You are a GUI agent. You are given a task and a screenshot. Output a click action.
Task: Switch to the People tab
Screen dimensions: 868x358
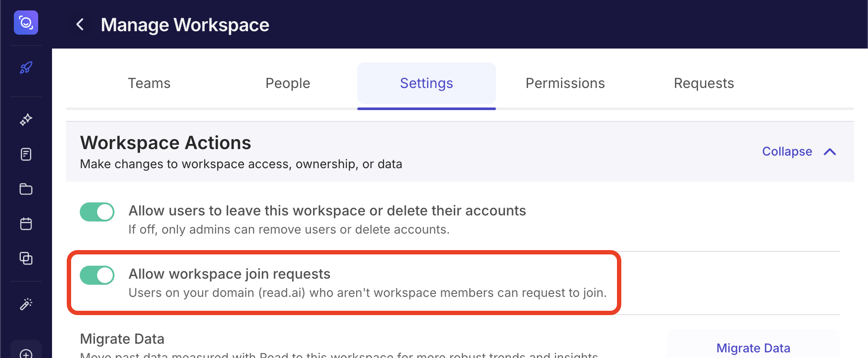(288, 83)
